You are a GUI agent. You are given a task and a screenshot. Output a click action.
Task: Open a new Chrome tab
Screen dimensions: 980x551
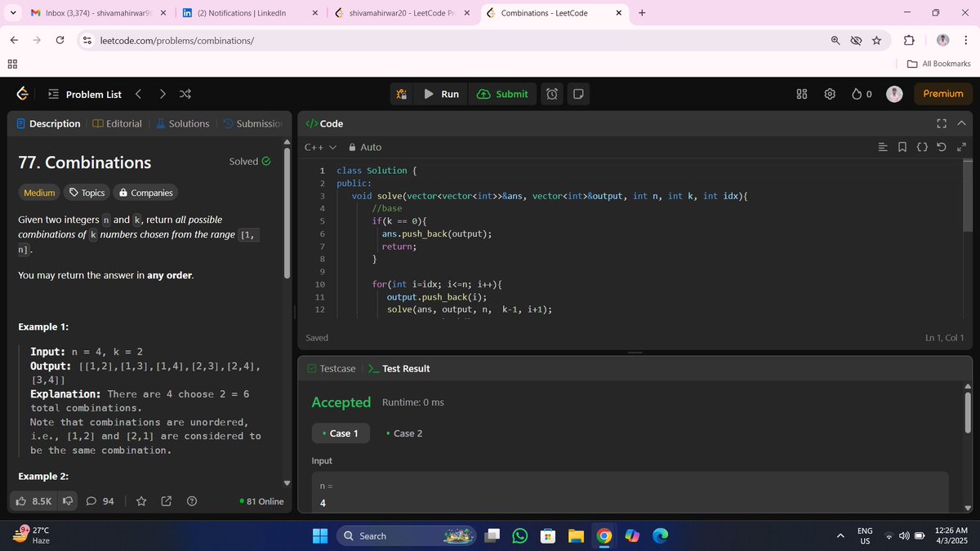pyautogui.click(x=641, y=13)
